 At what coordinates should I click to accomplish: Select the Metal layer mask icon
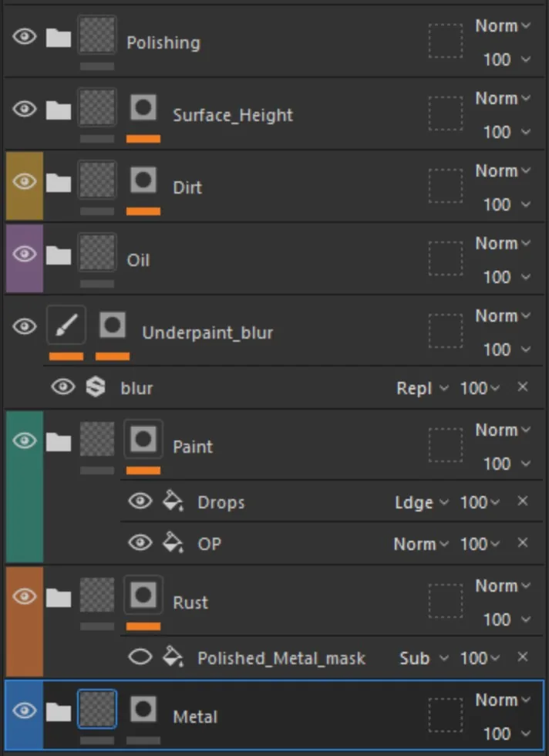coord(143,709)
